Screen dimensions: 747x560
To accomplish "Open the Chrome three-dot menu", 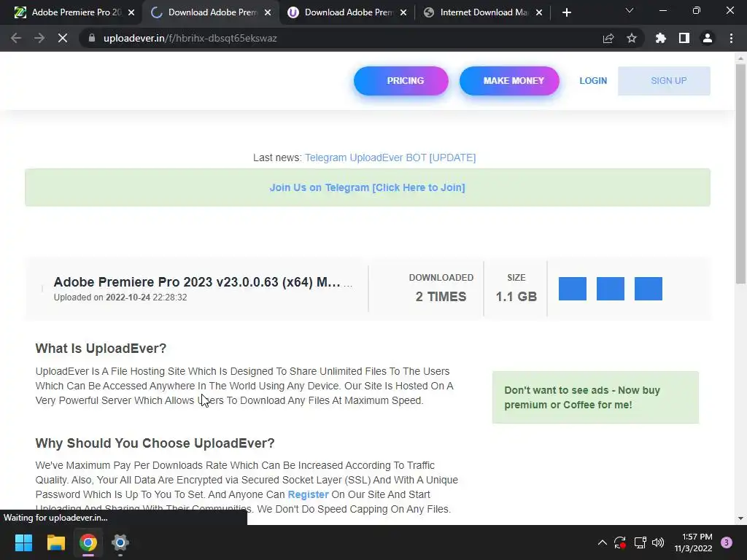I will (x=731, y=38).
